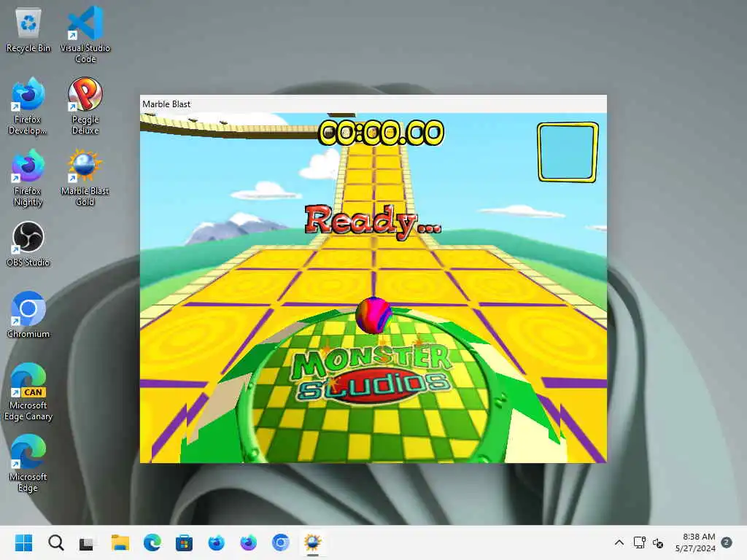Click the Marble Blast window title bar

[x=373, y=104]
